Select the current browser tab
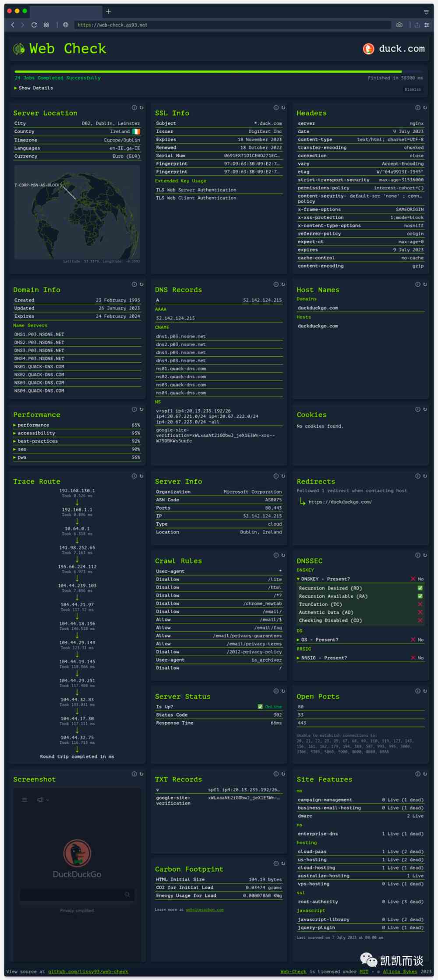Screen dimensions: 438x980 66,11
